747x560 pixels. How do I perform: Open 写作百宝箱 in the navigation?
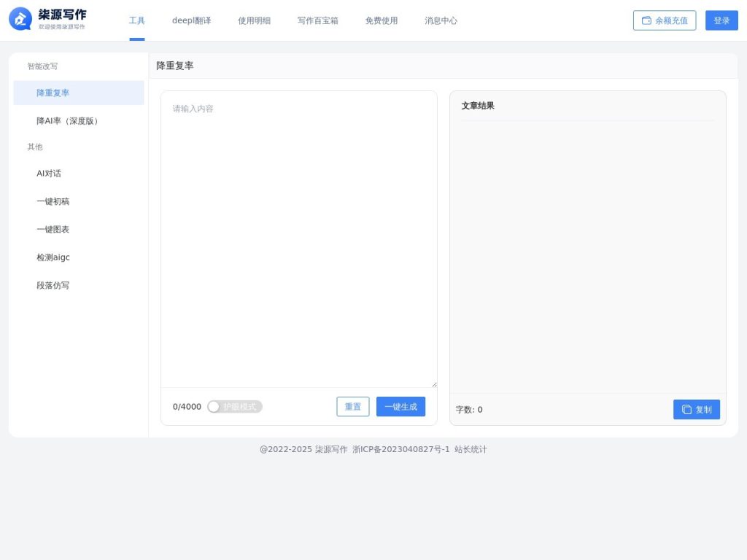(318, 20)
